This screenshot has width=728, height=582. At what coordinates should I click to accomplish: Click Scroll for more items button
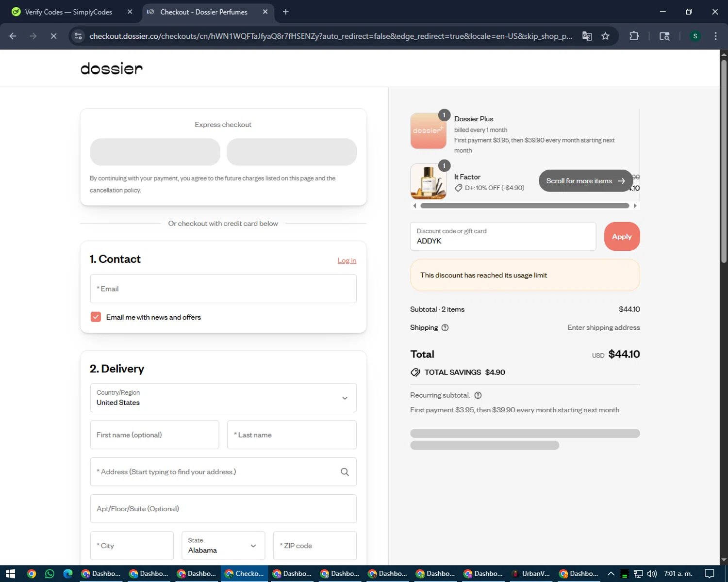585,180
